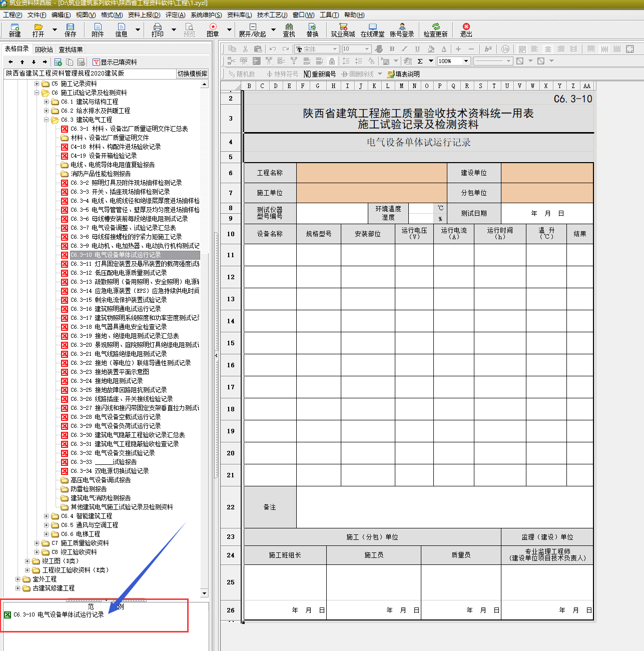This screenshot has width=644, height=651.
Task: Click the 切换模板库 button
Action: coord(193,74)
